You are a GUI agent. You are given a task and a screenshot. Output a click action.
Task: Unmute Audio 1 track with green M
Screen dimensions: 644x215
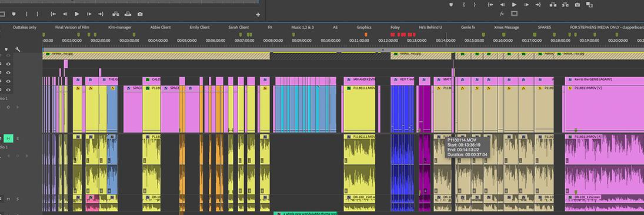(x=9, y=138)
